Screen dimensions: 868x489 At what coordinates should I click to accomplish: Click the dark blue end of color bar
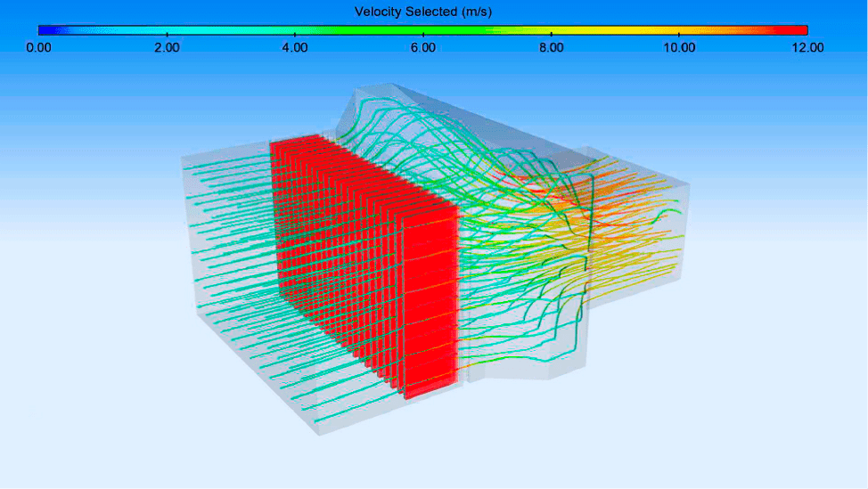[45, 30]
